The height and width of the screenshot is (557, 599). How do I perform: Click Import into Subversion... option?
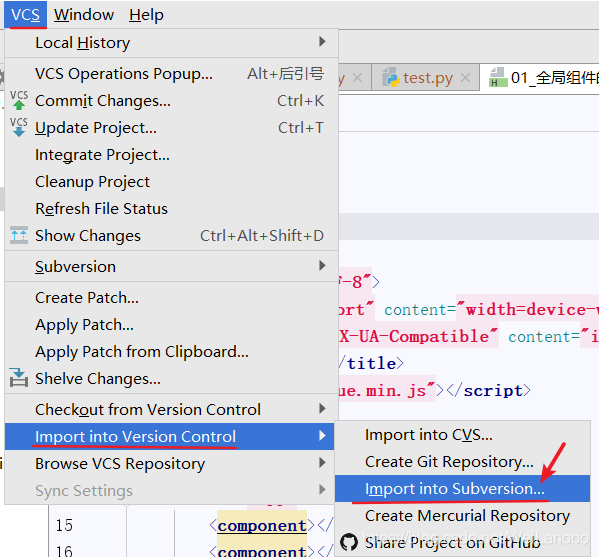click(x=463, y=489)
